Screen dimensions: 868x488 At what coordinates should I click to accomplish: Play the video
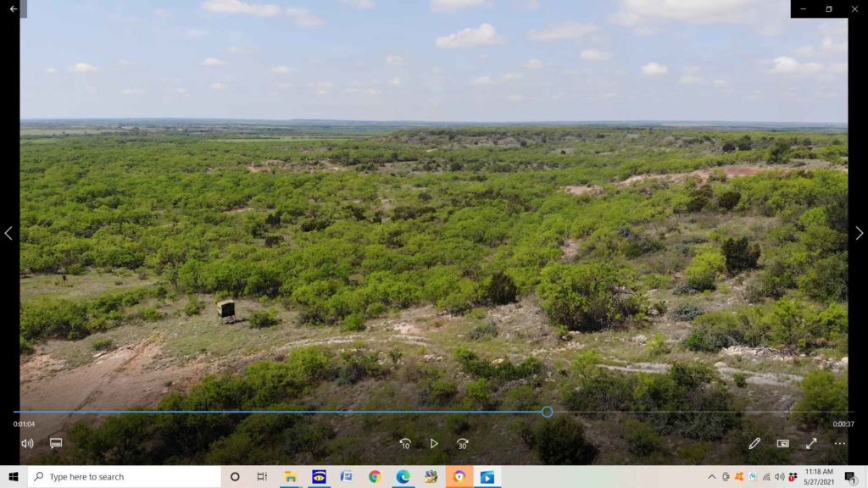tap(434, 444)
